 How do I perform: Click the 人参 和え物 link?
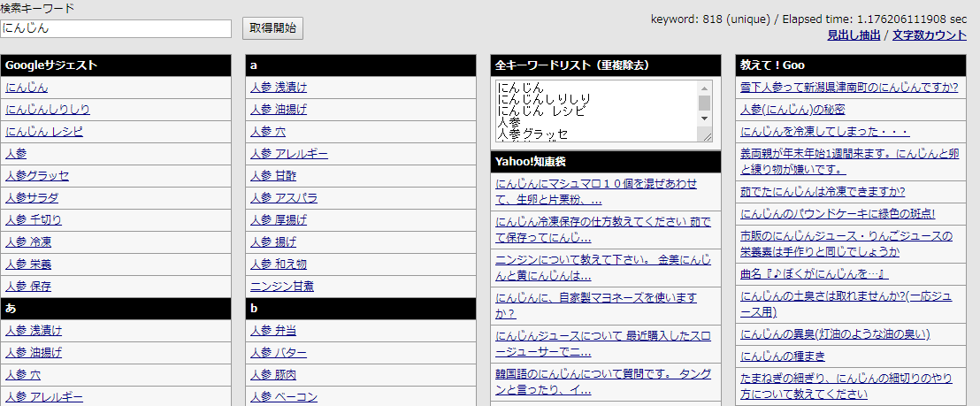pos(279,264)
